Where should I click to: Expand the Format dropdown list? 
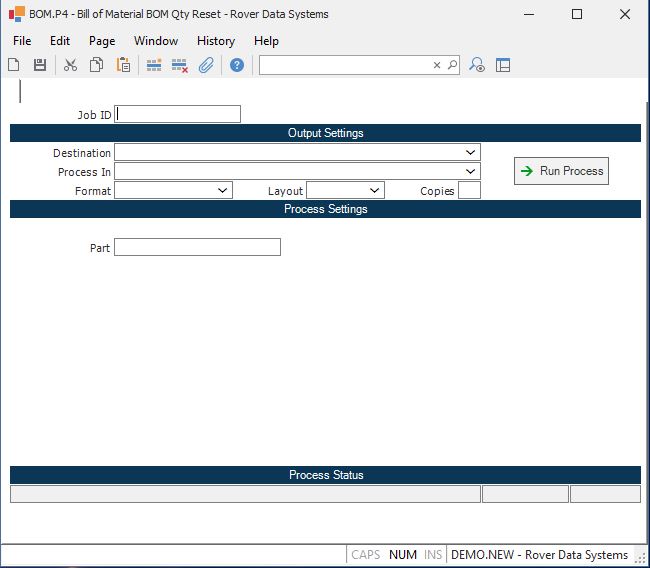pos(222,190)
